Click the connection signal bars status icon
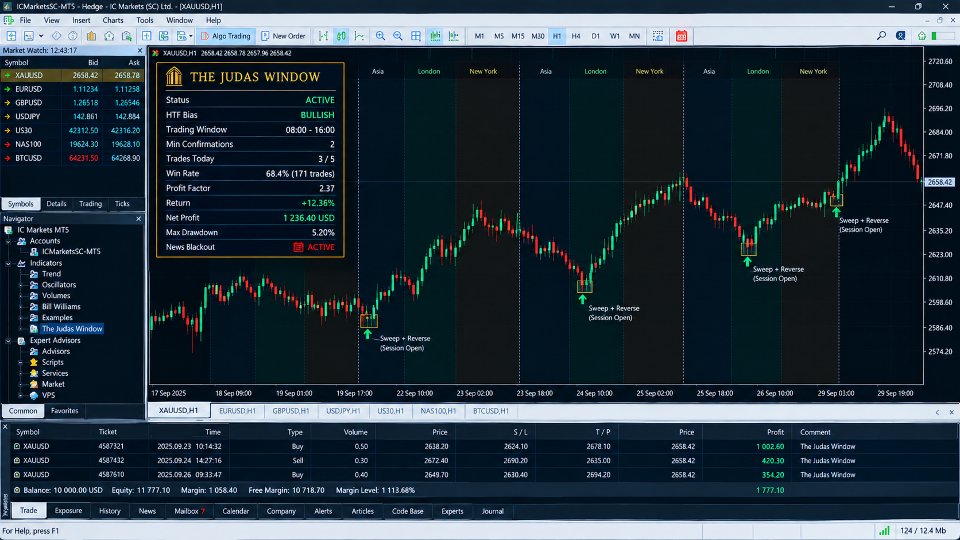 click(x=885, y=531)
